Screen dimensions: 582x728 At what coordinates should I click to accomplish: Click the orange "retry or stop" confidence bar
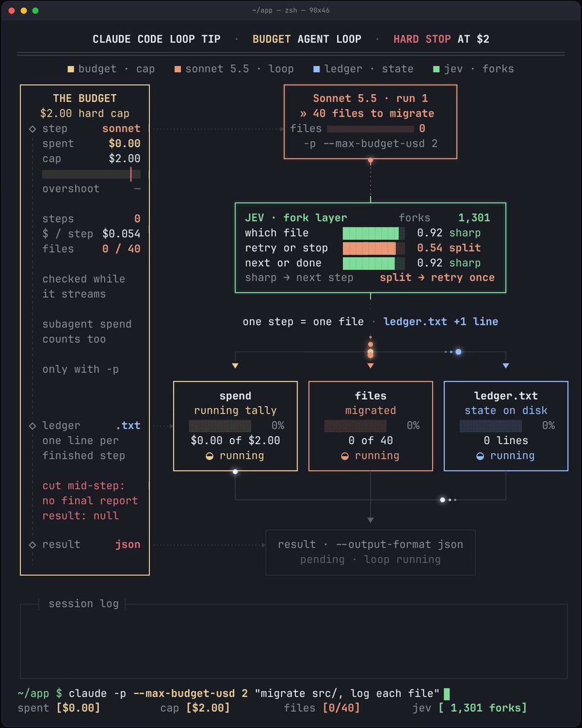[x=374, y=248]
